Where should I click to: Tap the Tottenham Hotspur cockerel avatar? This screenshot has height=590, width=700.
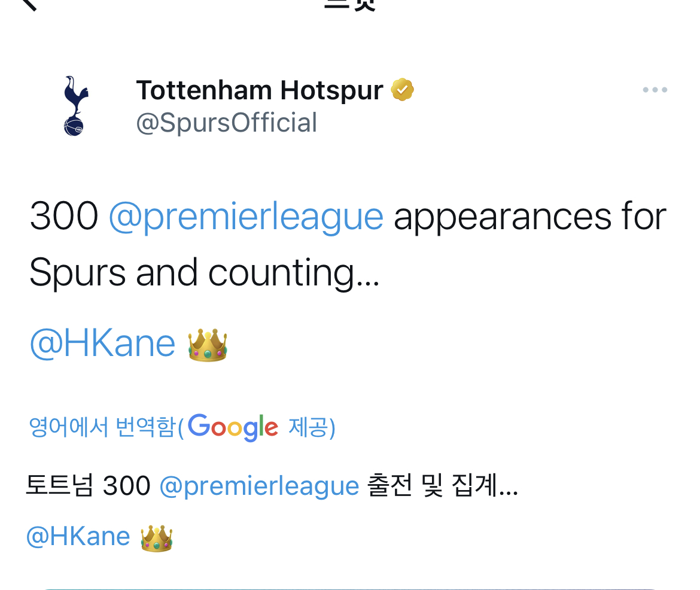(x=75, y=106)
